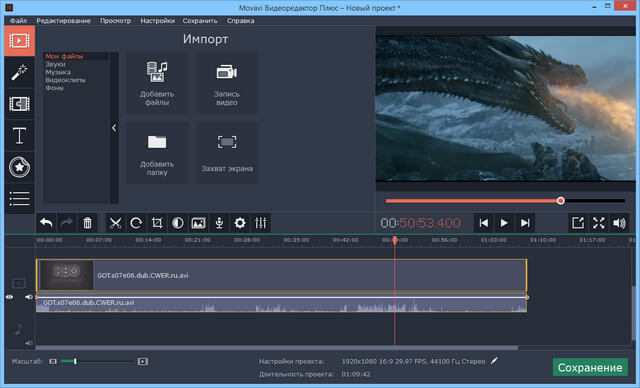
Task: Mute the music track speaker
Action: (x=29, y=343)
